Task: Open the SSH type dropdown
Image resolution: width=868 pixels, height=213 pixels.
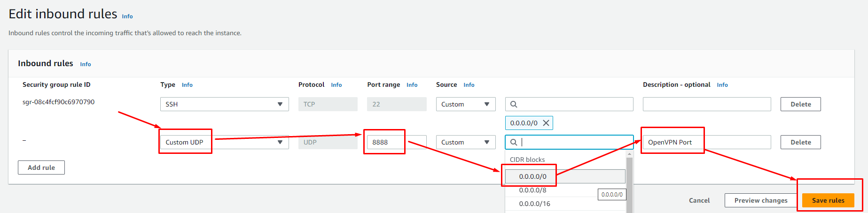Action: [x=225, y=104]
